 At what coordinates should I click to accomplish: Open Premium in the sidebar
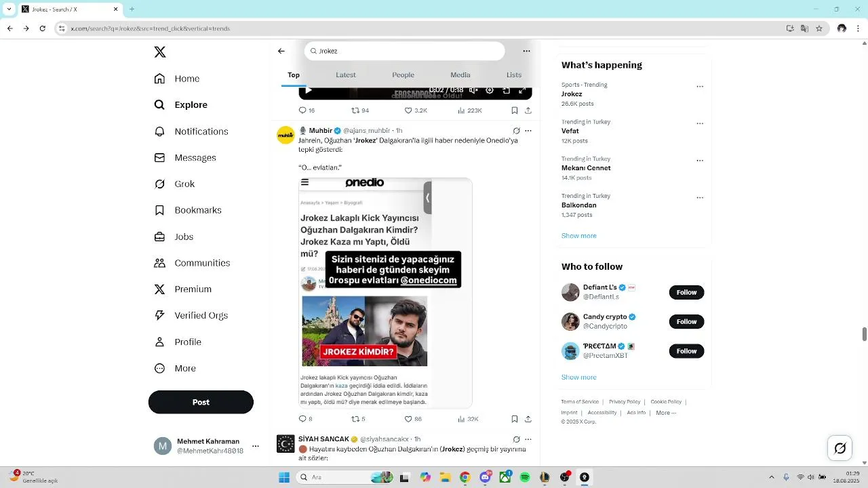pyautogui.click(x=183, y=289)
